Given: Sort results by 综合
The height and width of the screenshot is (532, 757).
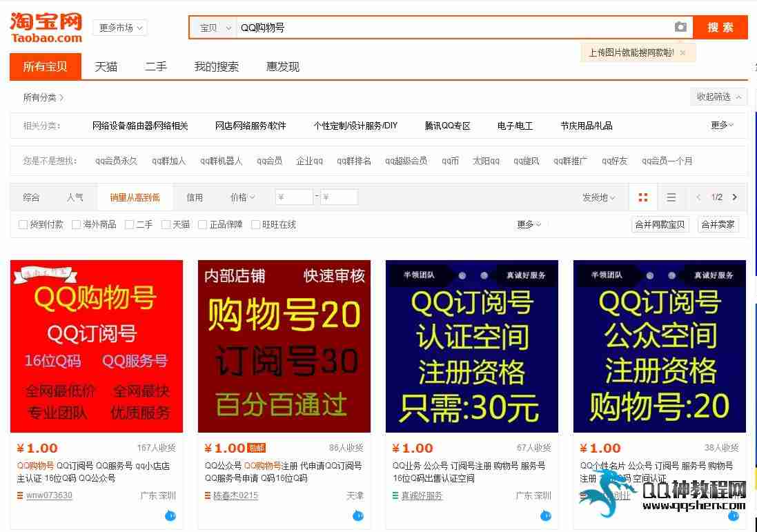Looking at the screenshot, I should click(31, 197).
